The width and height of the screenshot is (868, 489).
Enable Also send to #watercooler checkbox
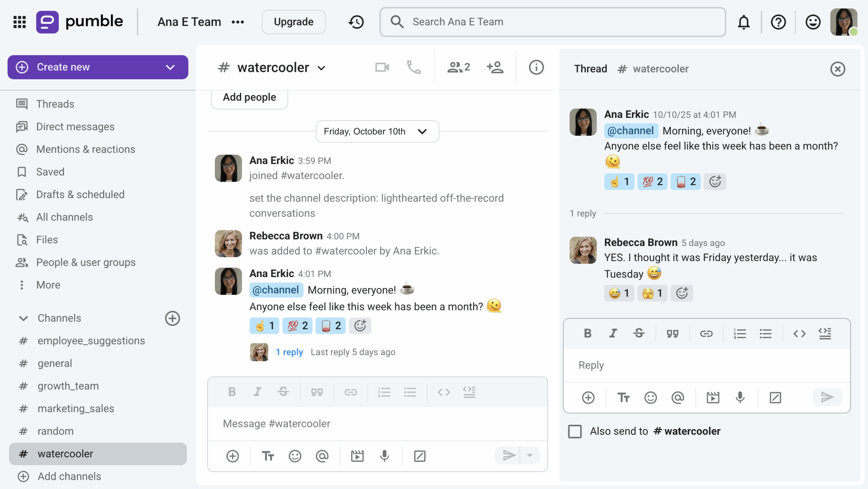(575, 431)
